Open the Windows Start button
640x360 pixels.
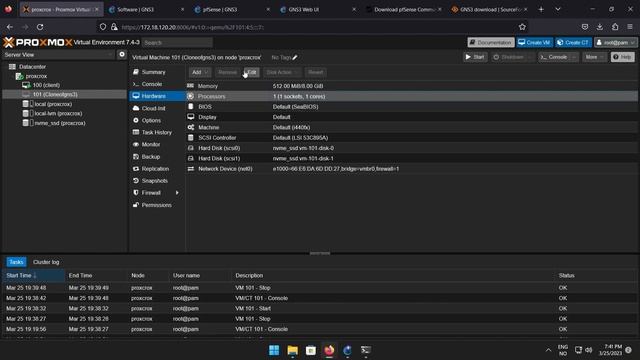274,350
